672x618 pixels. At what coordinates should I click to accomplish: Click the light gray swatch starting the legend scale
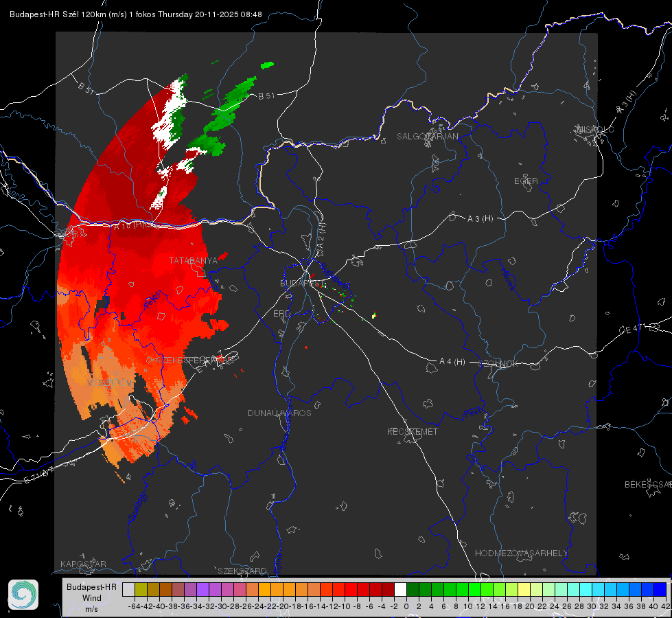click(128, 589)
